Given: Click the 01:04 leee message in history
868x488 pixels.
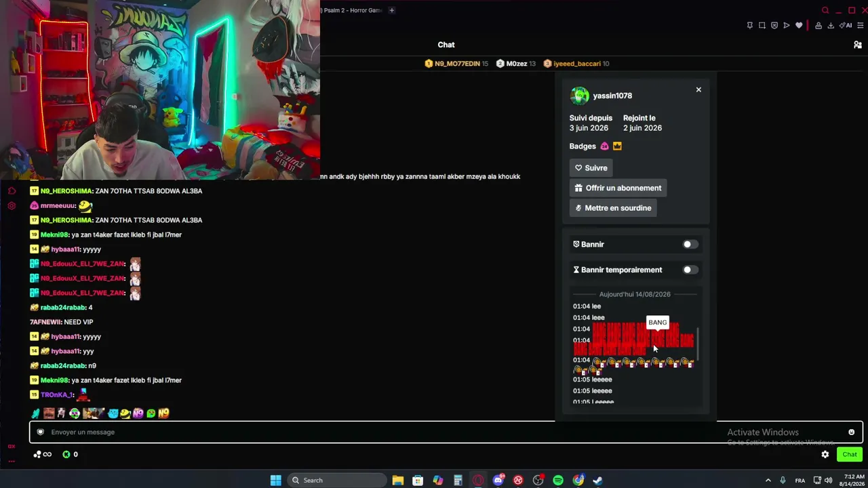Looking at the screenshot, I should [x=589, y=317].
